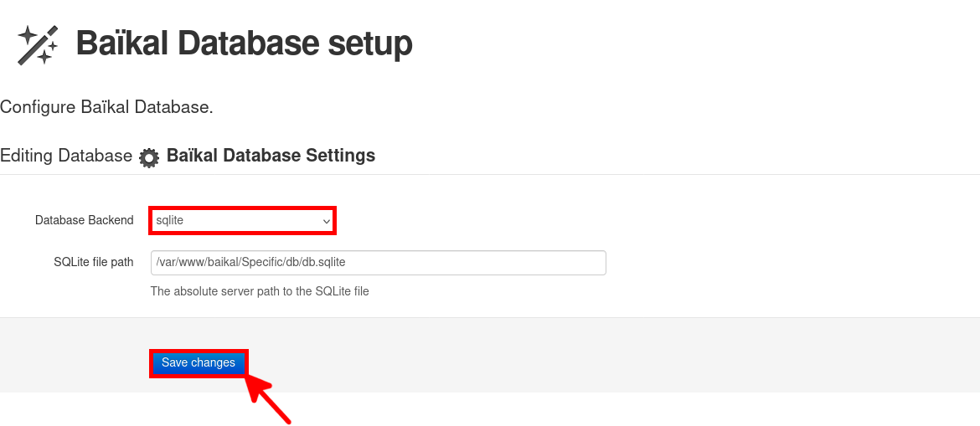Click the Baïkal Database Settings heading
980x426 pixels.
[x=271, y=156]
